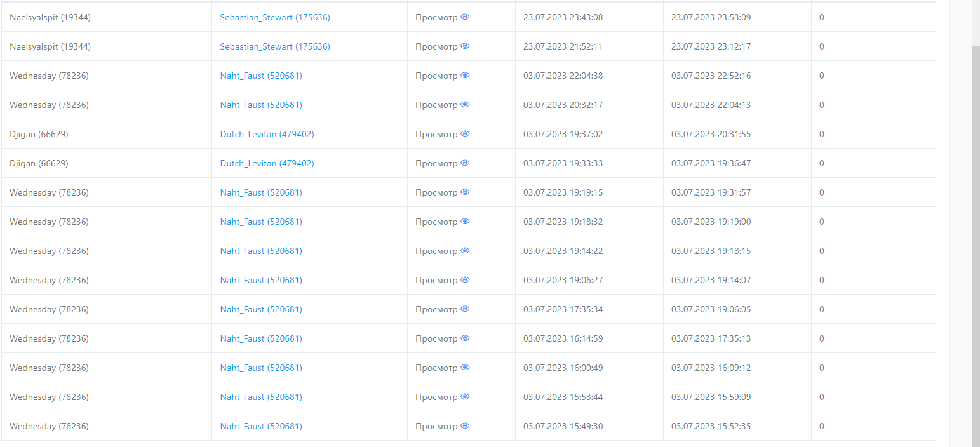The width and height of the screenshot is (980, 447).
Task: Open Sebastian_Stewart link in 21:52:11 row
Action: [275, 46]
